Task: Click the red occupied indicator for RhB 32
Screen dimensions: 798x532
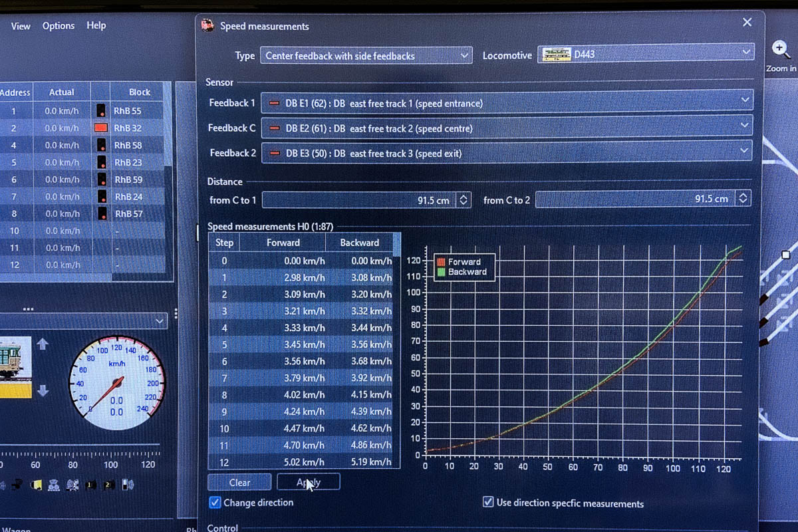Action: tap(101, 128)
